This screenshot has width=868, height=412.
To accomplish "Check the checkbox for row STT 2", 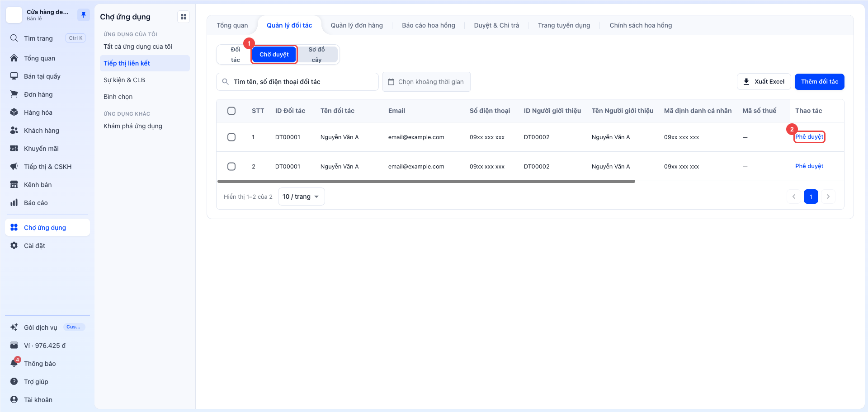I will click(231, 166).
